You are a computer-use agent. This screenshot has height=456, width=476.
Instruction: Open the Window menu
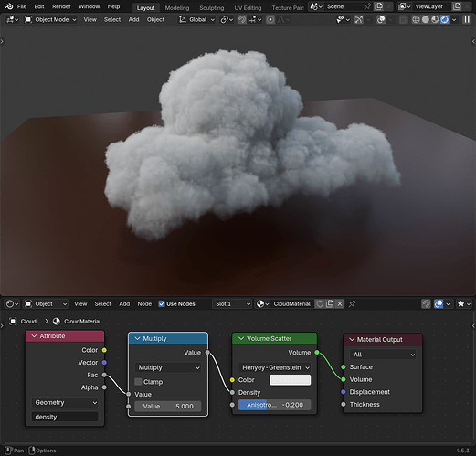[89, 6]
